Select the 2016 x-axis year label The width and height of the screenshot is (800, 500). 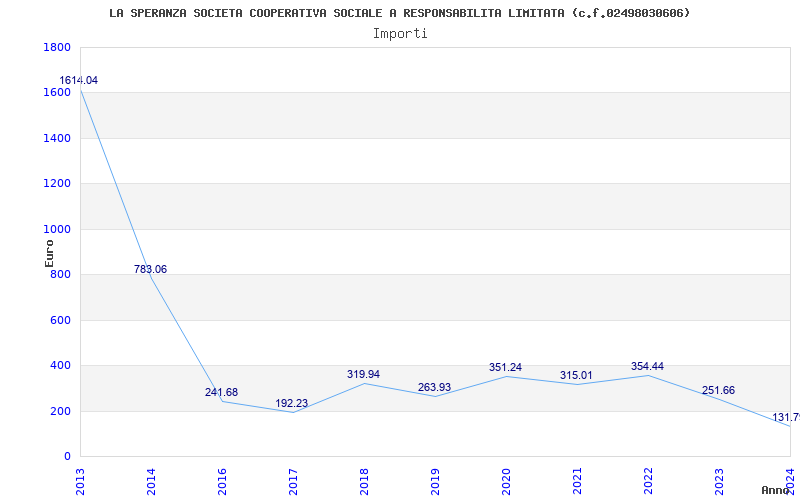coord(222,479)
